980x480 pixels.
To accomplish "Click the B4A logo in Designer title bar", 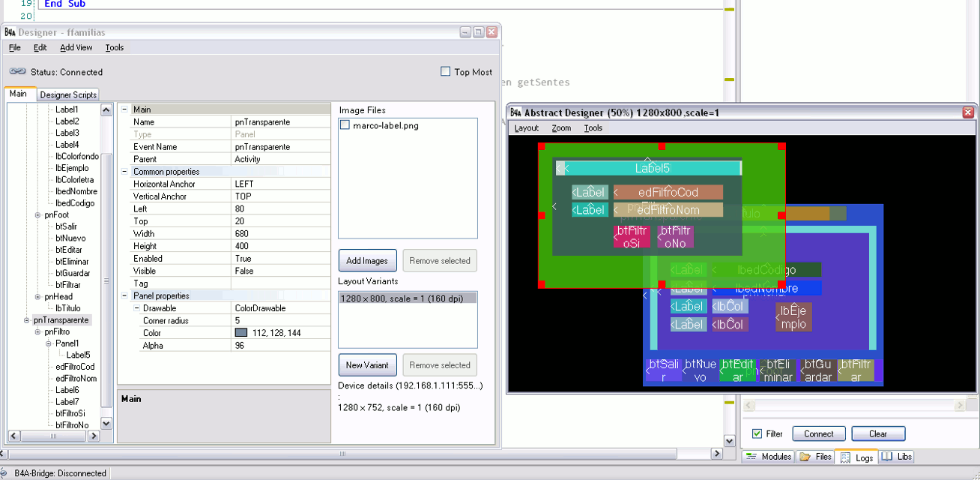I will click(x=10, y=32).
